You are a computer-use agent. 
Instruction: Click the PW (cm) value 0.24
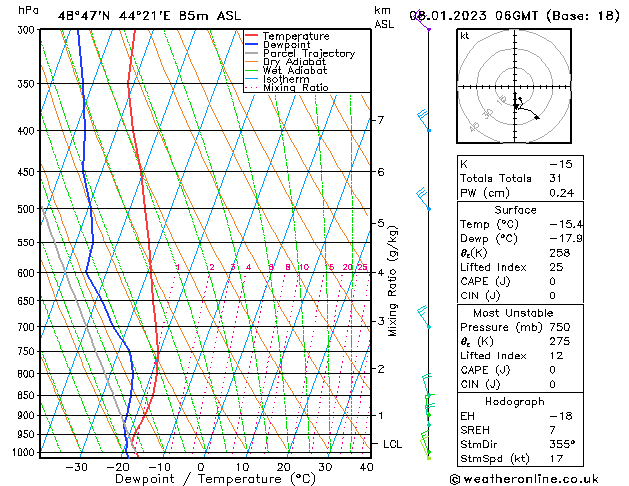562,193
